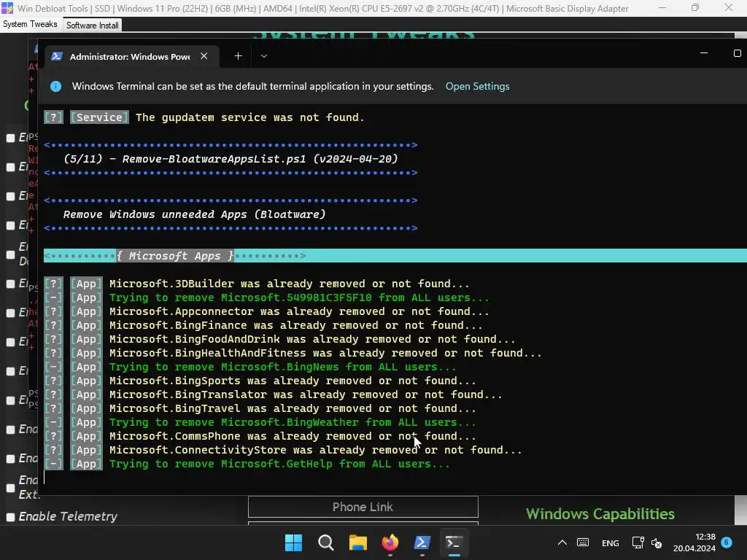Viewport: 747px width, 560px height.
Task: Click 'Trying to remove Microsoft.BingWeather' line
Action: (x=260, y=422)
